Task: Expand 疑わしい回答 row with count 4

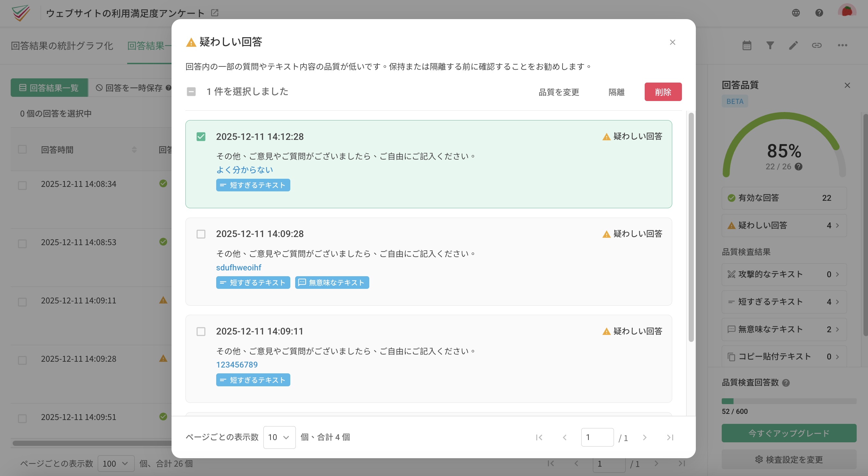Action: [784, 225]
